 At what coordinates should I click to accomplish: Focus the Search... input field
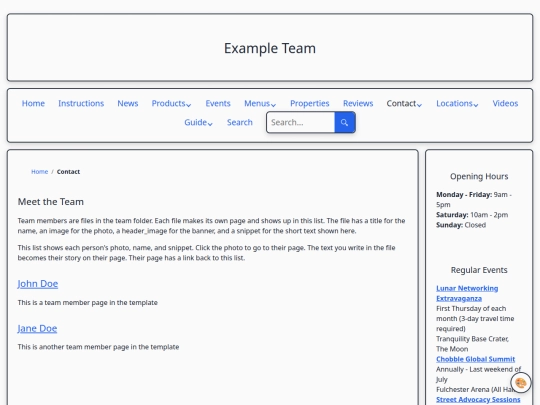pyautogui.click(x=300, y=122)
